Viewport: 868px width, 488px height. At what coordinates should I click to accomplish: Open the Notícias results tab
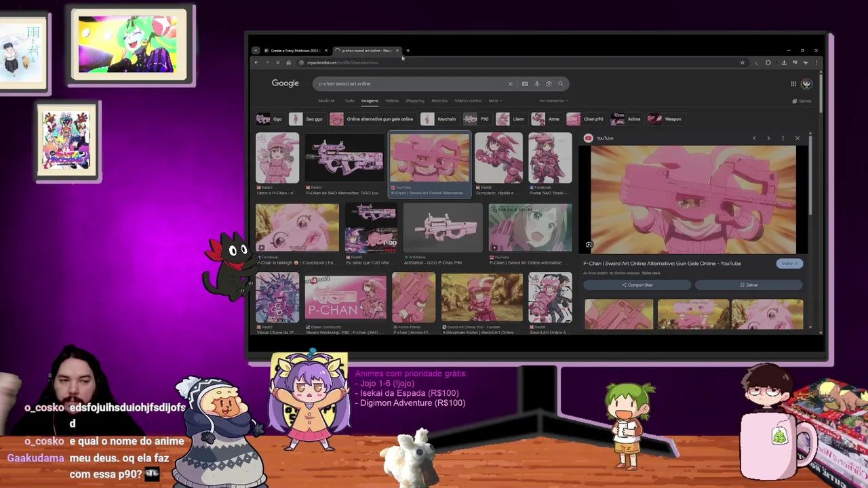[439, 101]
